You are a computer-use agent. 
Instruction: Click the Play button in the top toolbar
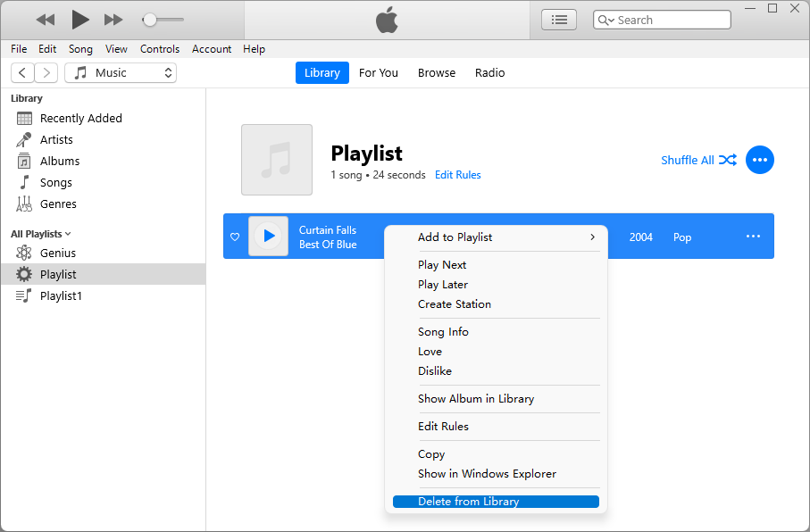79,19
